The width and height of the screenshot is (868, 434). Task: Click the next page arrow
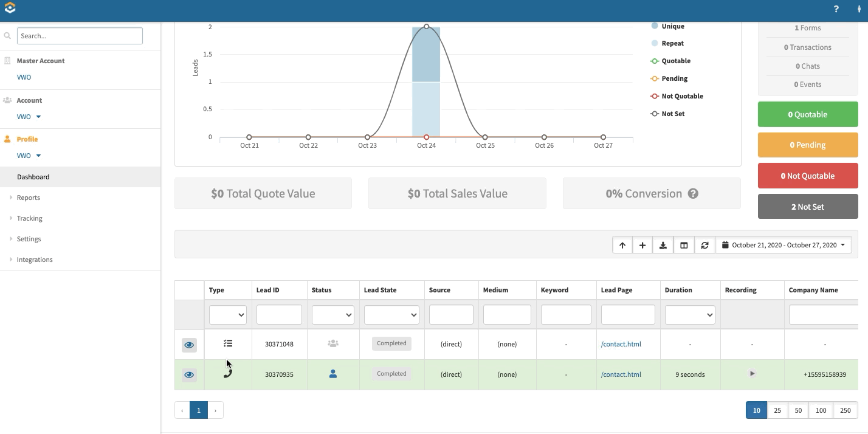pos(215,410)
